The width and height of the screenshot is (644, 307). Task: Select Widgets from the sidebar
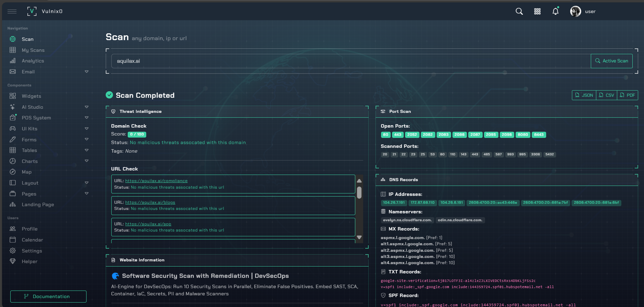click(x=31, y=96)
